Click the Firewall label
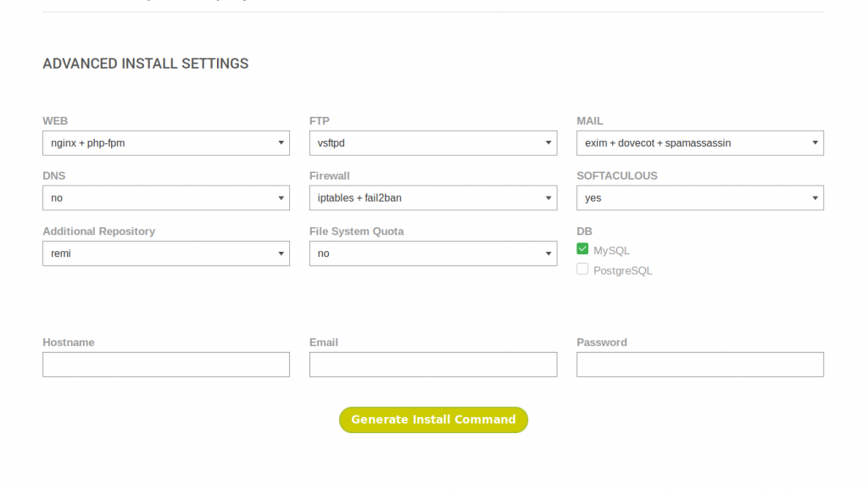This screenshot has height=490, width=868. pyautogui.click(x=330, y=175)
